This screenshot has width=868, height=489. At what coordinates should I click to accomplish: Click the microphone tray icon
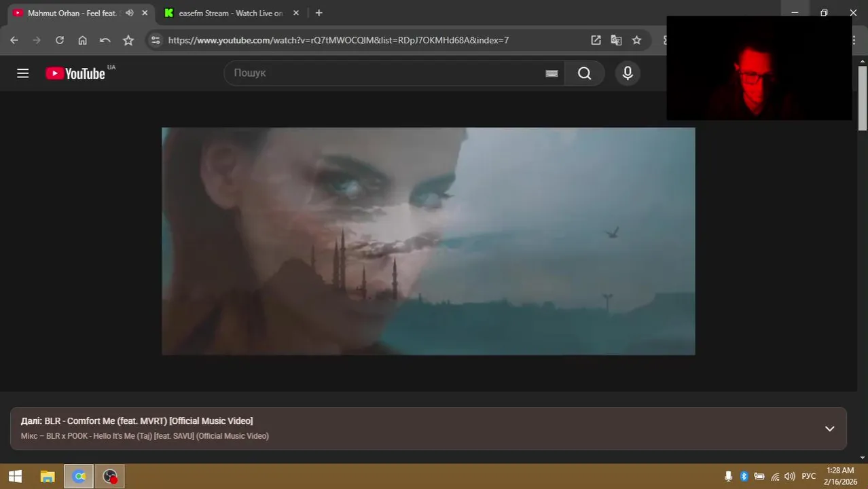728,477
